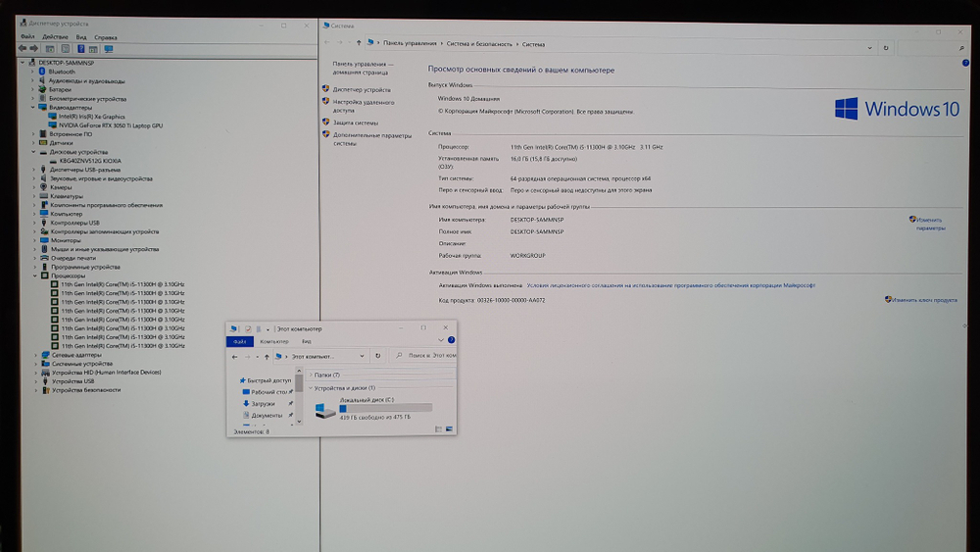This screenshot has width=980, height=552.
Task: Click Explorer blue help icon
Action: [x=451, y=340]
